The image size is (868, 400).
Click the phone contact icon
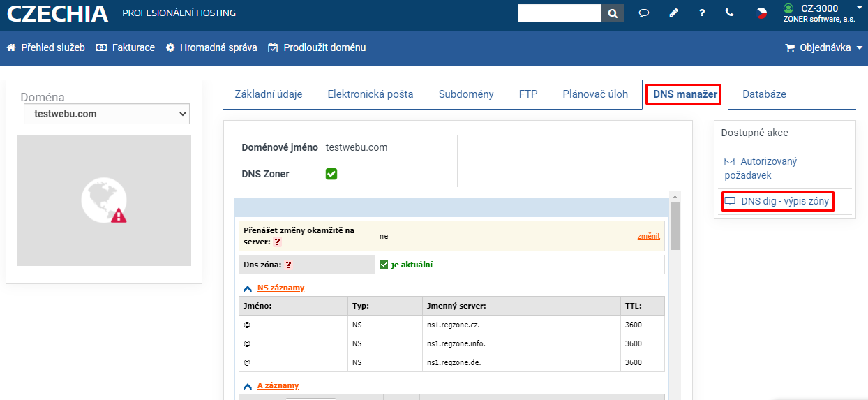(730, 13)
